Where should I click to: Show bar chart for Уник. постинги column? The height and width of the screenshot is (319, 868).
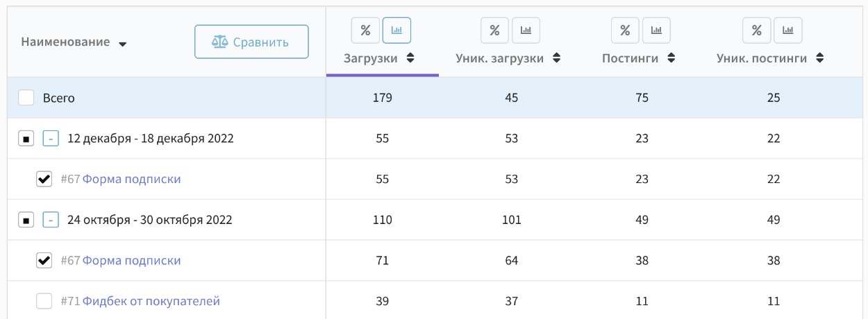tap(788, 30)
